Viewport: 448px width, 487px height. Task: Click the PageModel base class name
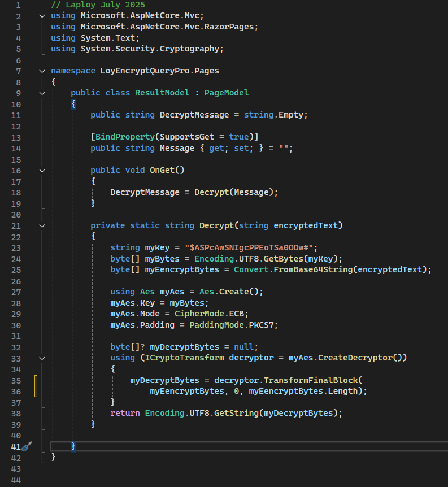tap(226, 93)
